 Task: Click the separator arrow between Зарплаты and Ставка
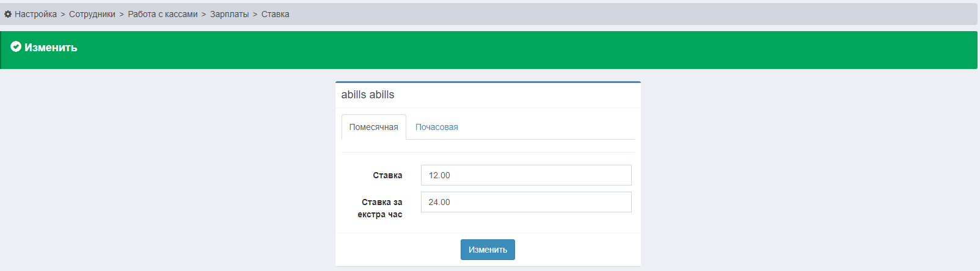click(x=255, y=14)
